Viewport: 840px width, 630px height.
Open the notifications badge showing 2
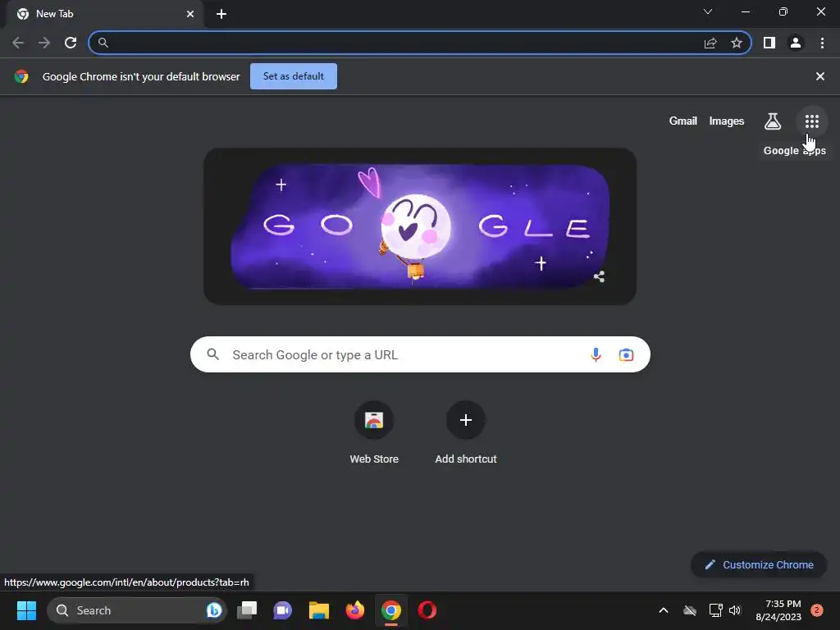816,610
